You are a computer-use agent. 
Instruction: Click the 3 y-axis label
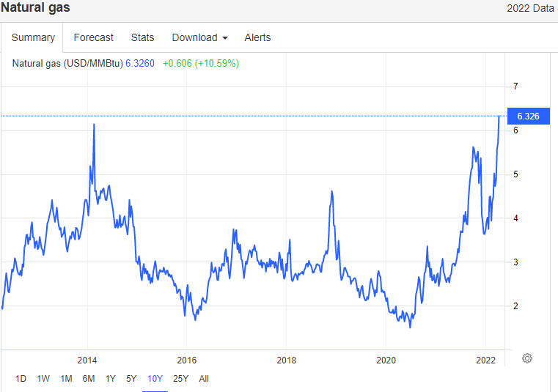tap(515, 262)
